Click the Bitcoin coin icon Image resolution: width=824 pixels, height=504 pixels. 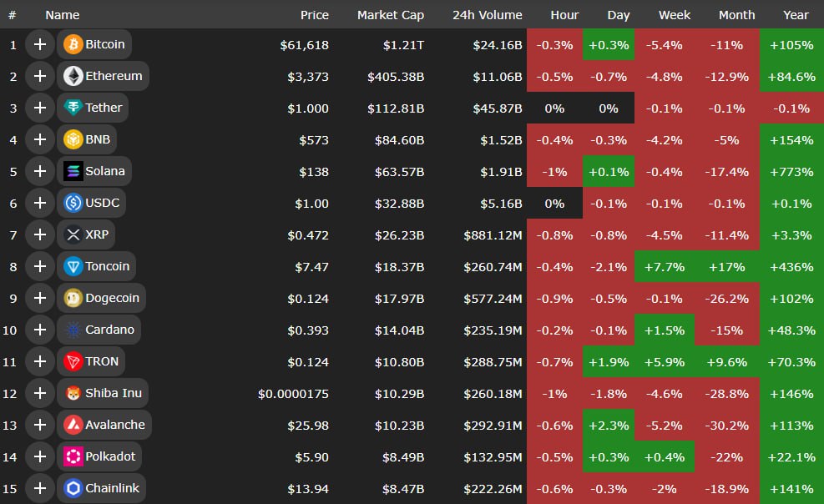[x=73, y=44]
